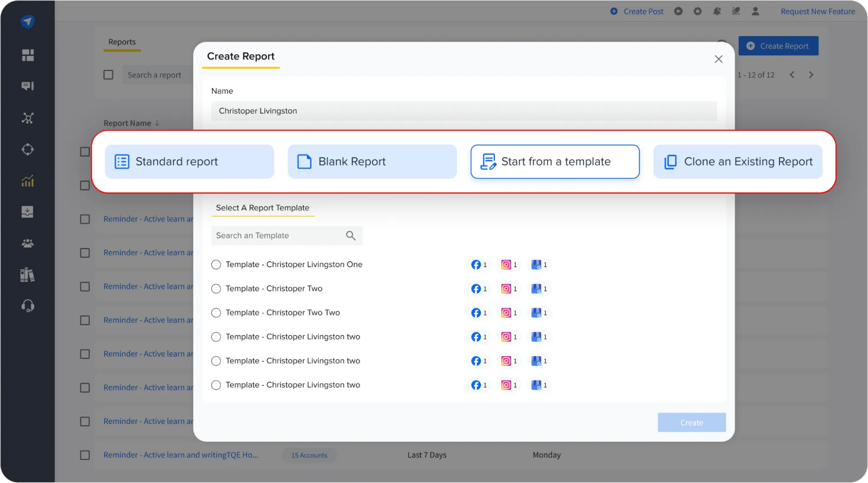868x483 pixels.
Task: Open settings gear icon in top bar
Action: pyautogui.click(x=697, y=11)
